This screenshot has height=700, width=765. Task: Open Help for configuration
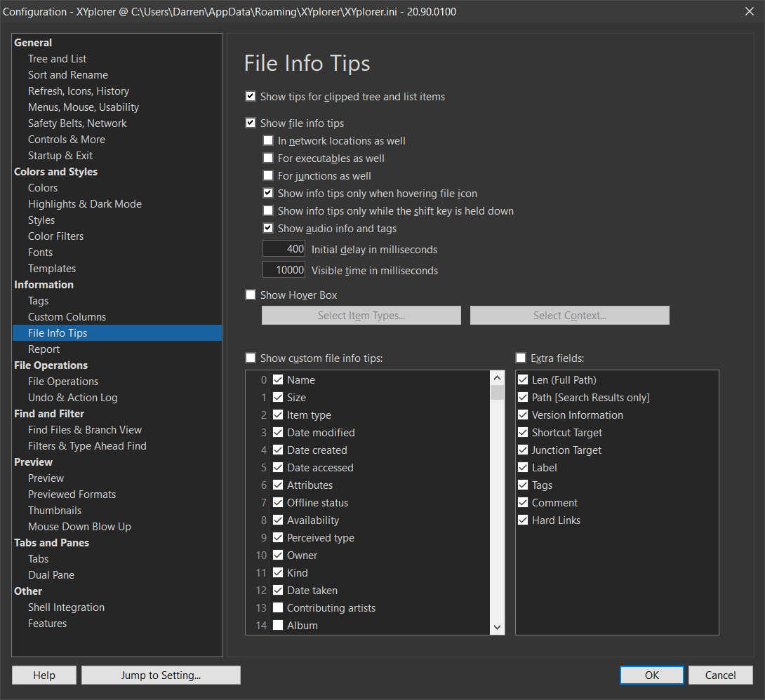pos(44,675)
